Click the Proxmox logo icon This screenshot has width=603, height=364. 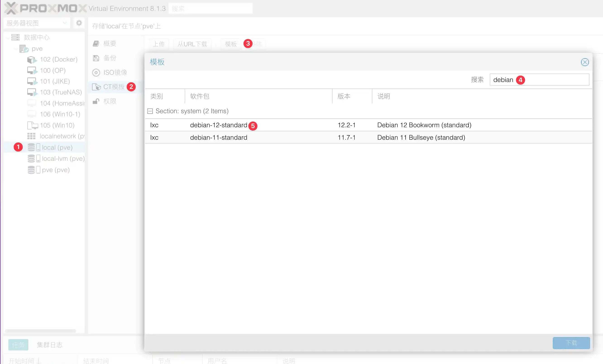11,8
